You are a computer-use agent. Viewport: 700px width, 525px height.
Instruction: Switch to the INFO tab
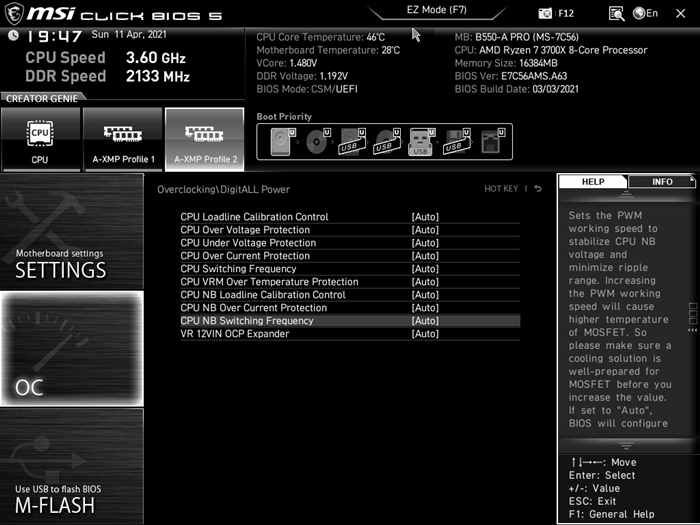(662, 182)
